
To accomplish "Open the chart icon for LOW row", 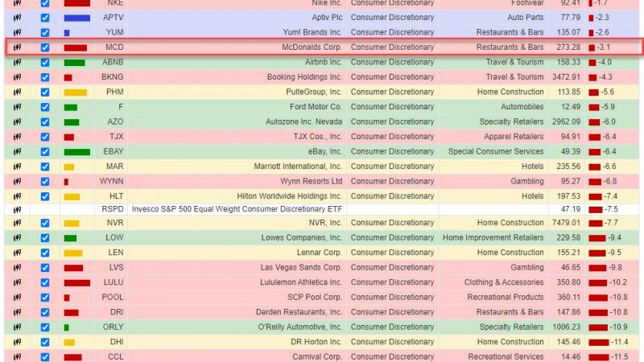I will [x=17, y=237].
